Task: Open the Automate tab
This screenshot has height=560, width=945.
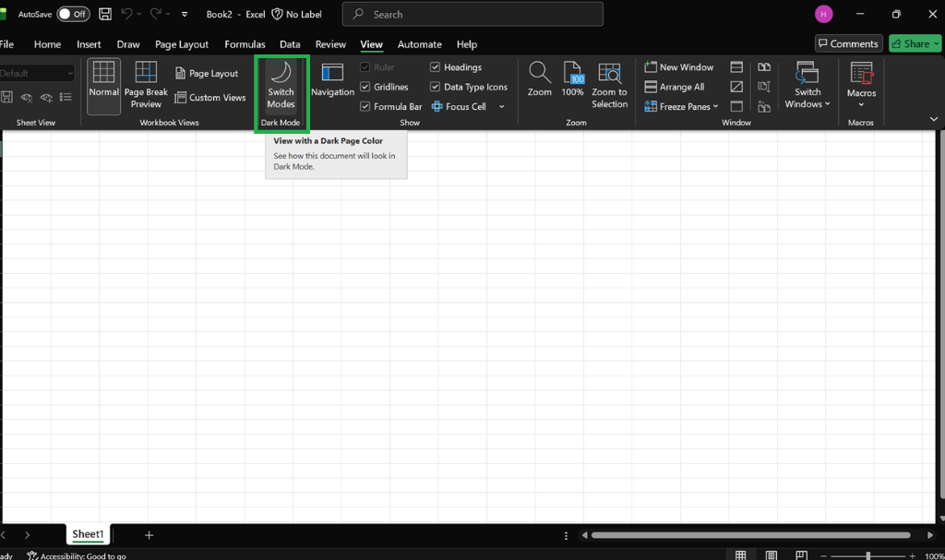Action: click(x=420, y=44)
